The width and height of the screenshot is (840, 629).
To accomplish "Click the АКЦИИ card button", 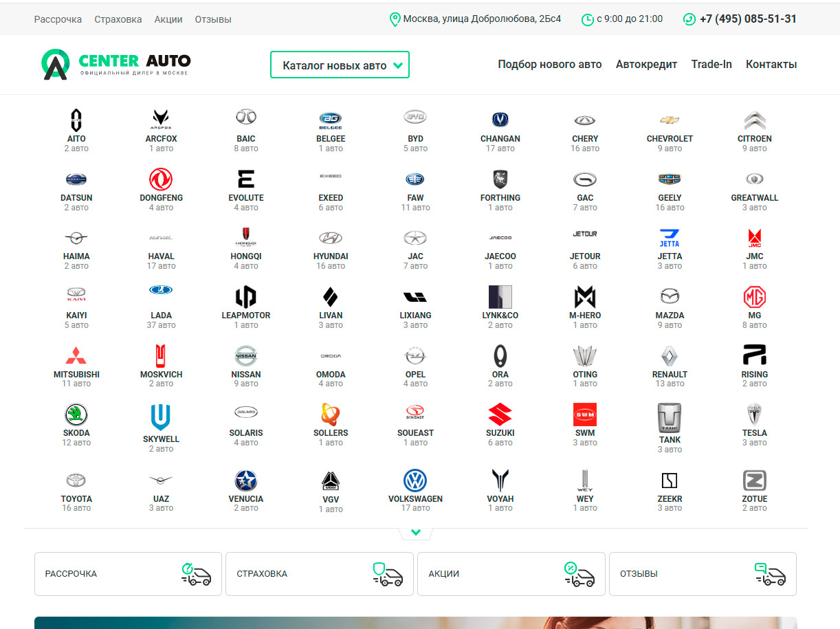I will [x=511, y=574].
